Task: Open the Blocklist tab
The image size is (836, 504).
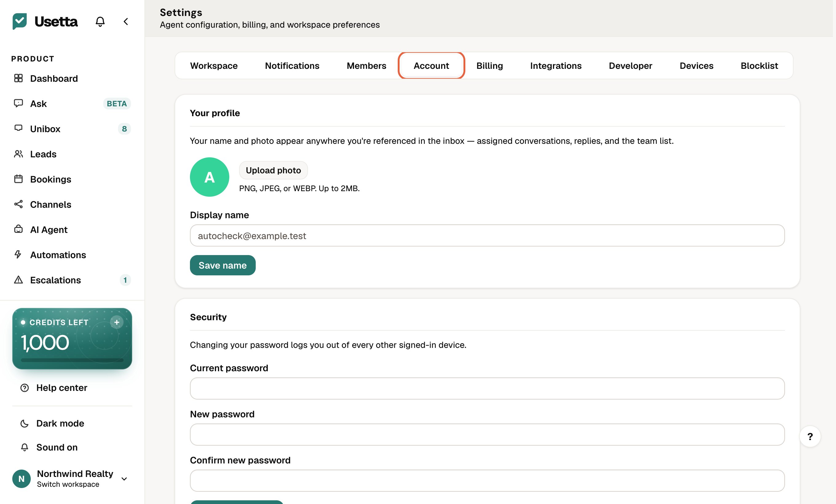Action: tap(759, 65)
